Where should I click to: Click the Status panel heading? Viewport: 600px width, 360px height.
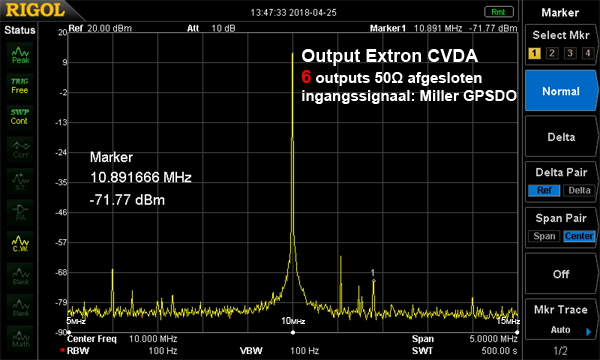pyautogui.click(x=20, y=30)
